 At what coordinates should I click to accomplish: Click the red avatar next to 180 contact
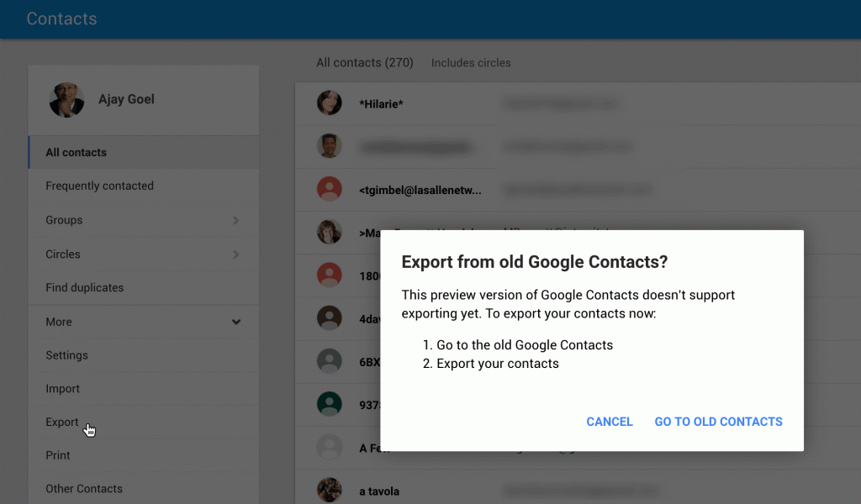click(329, 275)
